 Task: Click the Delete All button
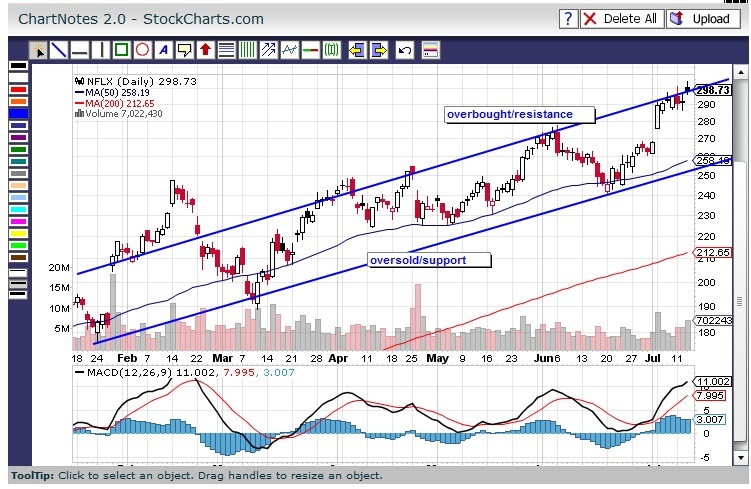coord(622,19)
